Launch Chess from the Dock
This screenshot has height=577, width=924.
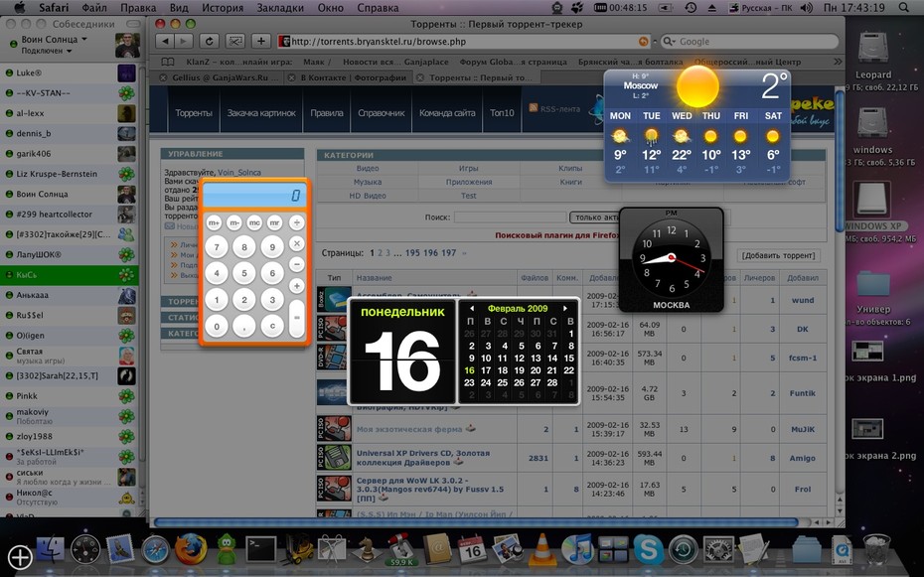pos(367,550)
